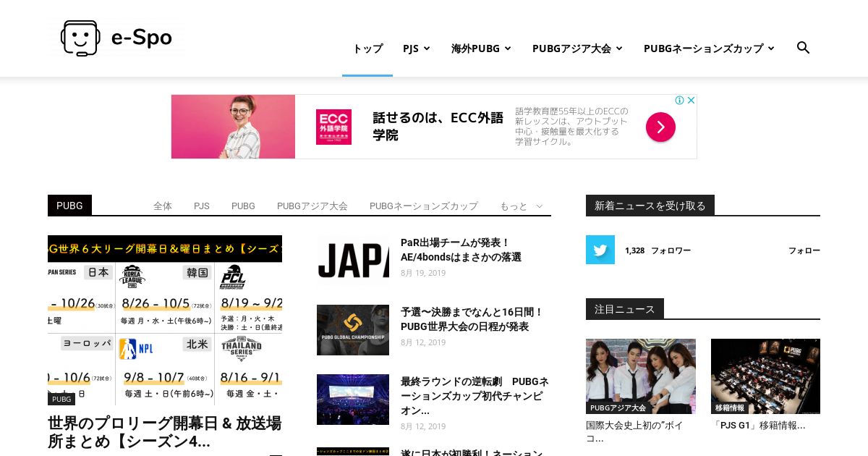Open PaR出場チームが発表 article link
Image resolution: width=868 pixels, height=456 pixels.
pyautogui.click(x=461, y=250)
